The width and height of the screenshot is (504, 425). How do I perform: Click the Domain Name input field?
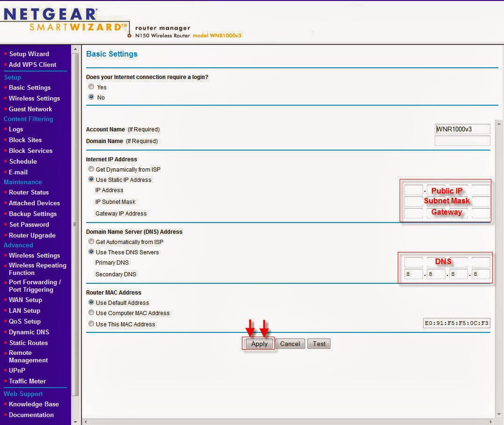[x=462, y=141]
